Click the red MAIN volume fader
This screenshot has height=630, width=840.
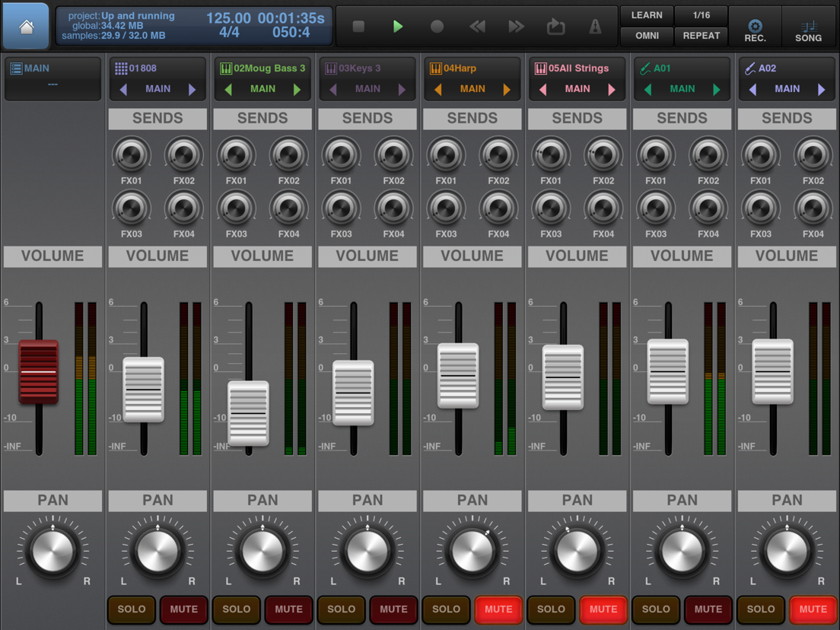click(39, 372)
